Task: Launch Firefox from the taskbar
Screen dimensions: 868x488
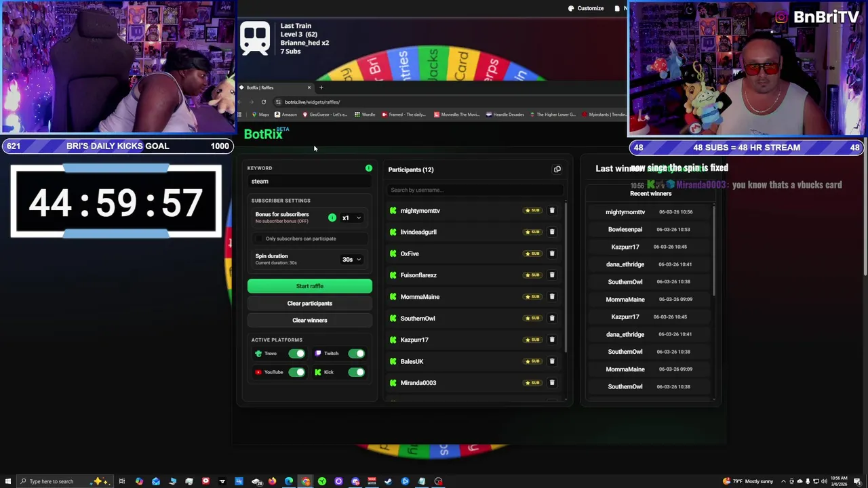Action: tap(273, 481)
